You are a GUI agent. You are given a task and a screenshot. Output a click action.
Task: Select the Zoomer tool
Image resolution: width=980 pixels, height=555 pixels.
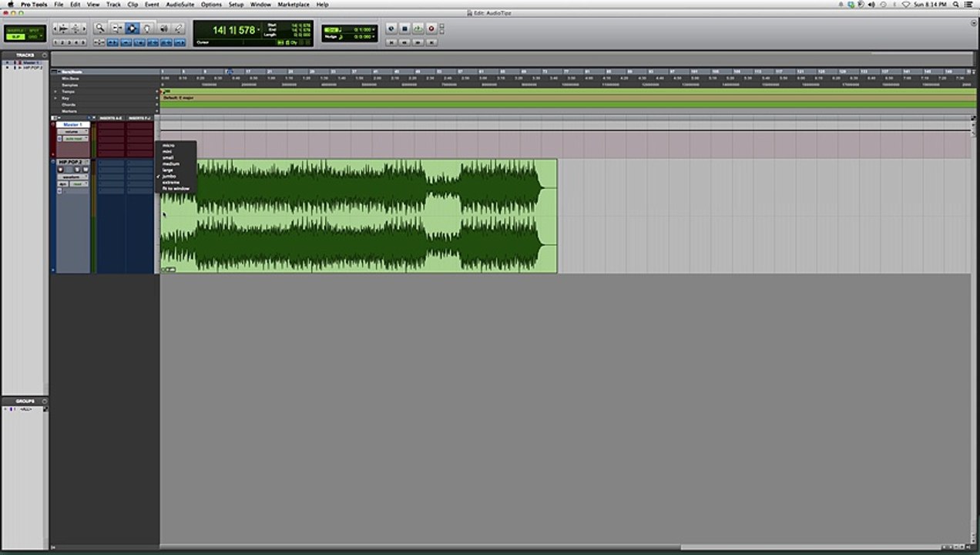(x=100, y=28)
